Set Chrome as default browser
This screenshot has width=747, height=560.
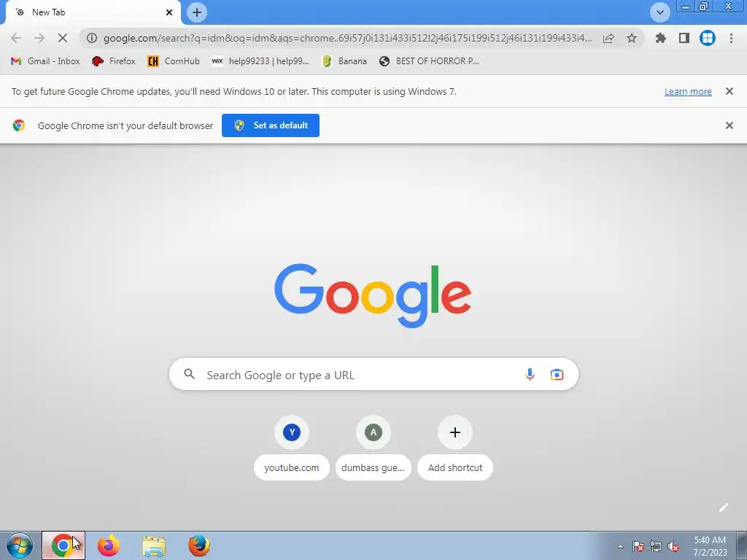tap(271, 125)
